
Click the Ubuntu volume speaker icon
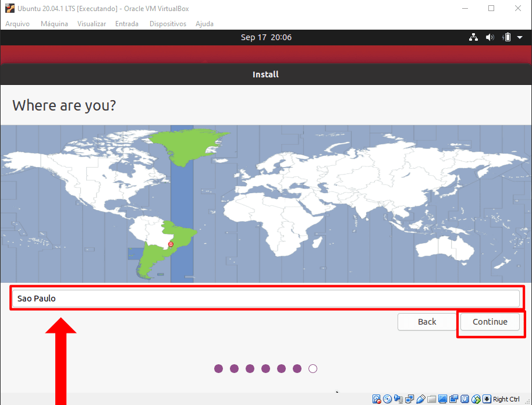pos(490,37)
